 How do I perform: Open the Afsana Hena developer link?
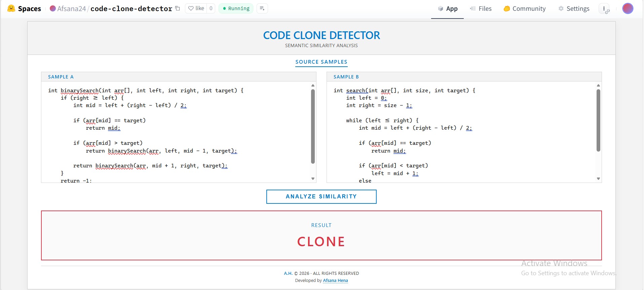coord(335,281)
